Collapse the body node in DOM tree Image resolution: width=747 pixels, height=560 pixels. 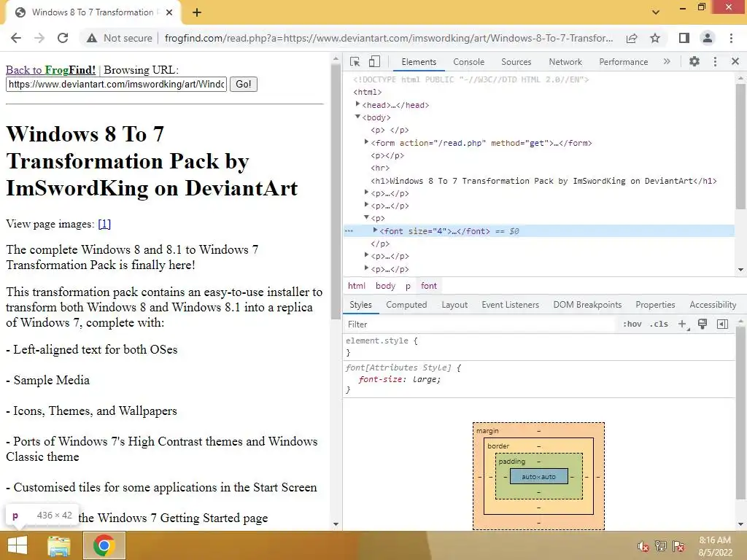(357, 117)
